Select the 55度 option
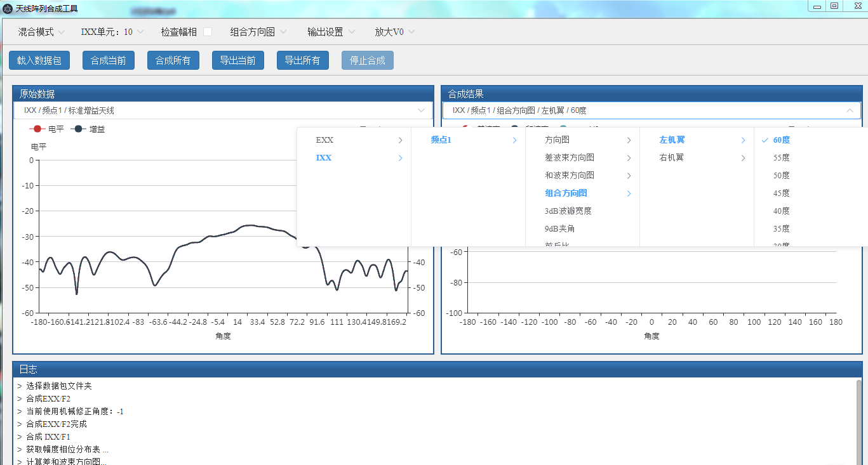868x465 pixels. (x=811, y=158)
